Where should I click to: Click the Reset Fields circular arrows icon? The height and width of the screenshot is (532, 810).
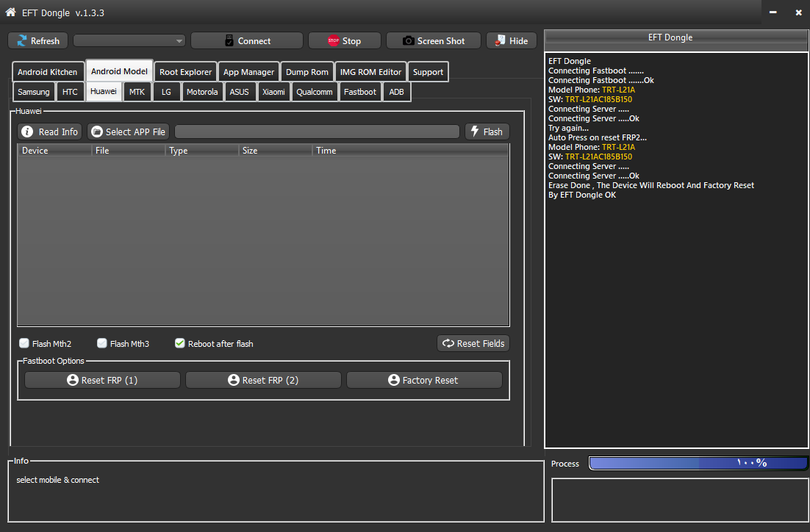coord(448,343)
